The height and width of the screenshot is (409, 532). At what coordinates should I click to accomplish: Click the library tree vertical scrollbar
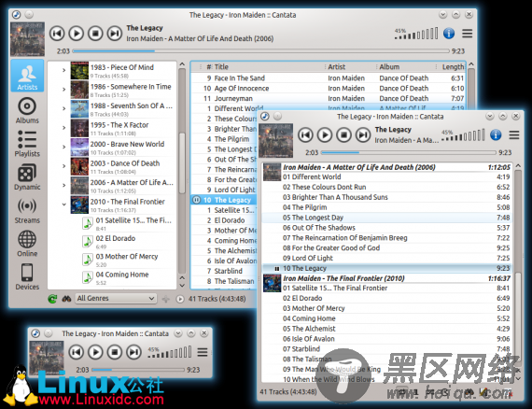click(182, 162)
